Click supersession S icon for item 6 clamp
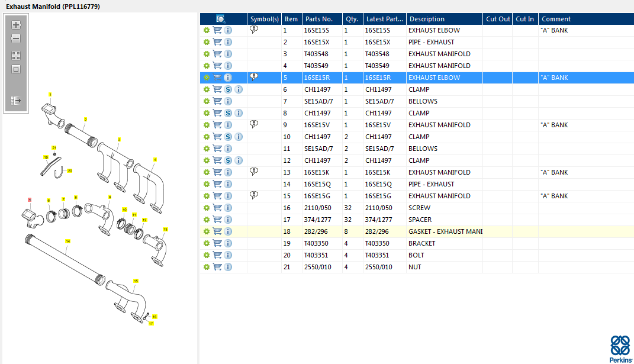634x364 pixels. point(228,89)
